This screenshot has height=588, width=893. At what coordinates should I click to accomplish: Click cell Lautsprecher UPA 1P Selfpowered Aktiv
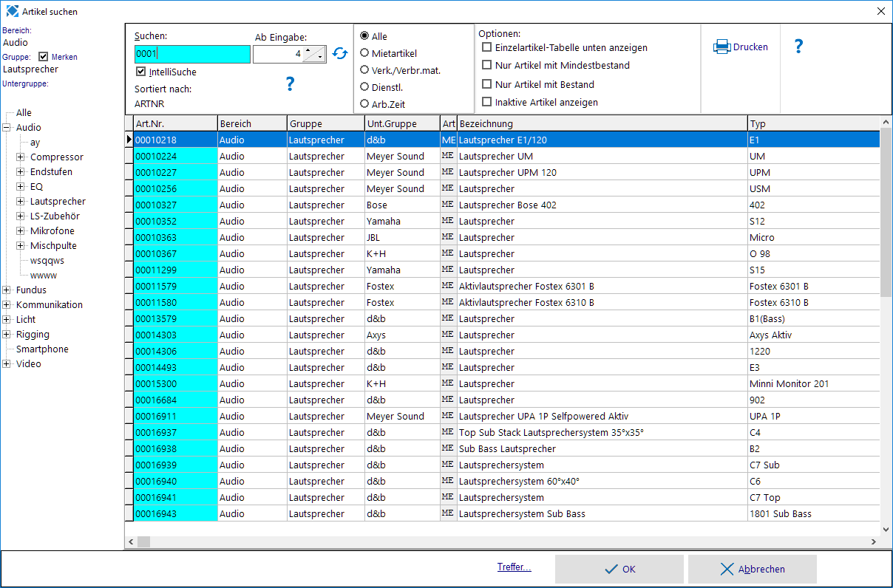pyautogui.click(x=602, y=416)
